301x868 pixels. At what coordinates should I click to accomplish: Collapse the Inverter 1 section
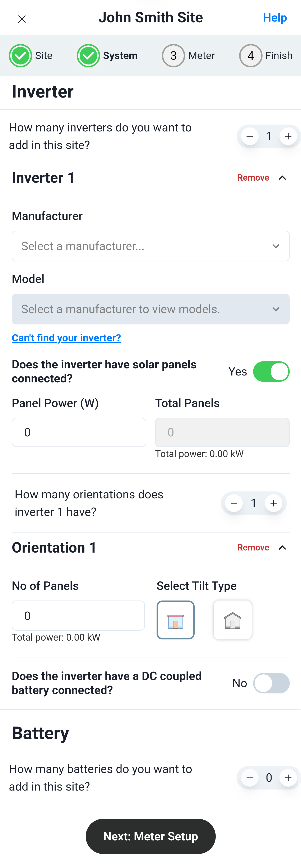(282, 177)
